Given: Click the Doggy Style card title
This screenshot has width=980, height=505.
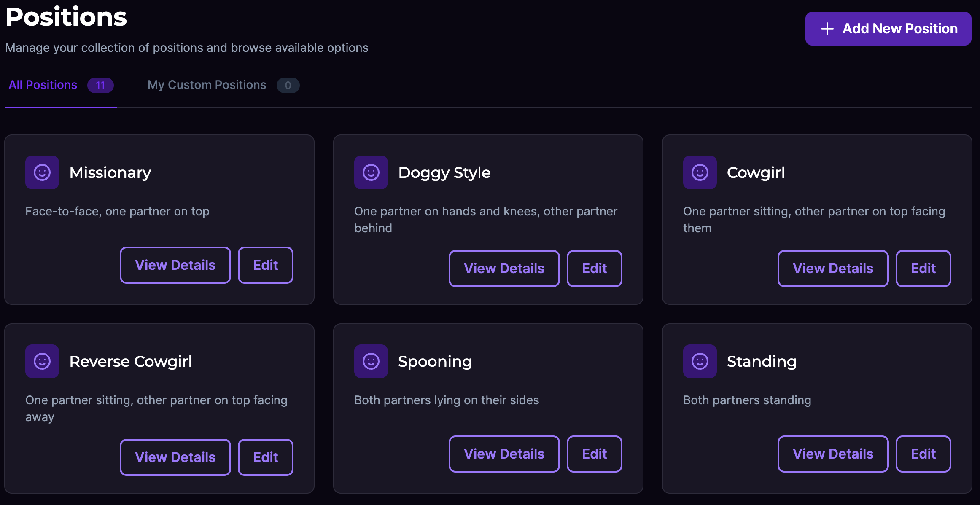Looking at the screenshot, I should (x=444, y=173).
